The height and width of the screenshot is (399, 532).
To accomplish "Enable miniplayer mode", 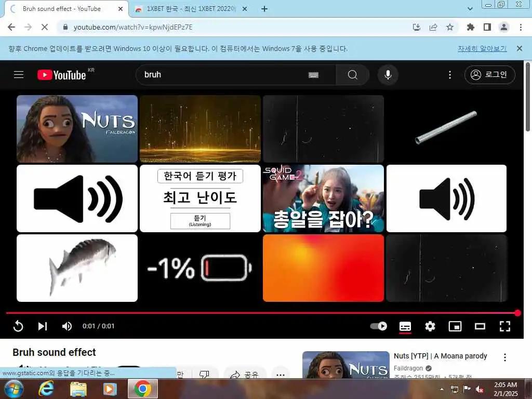I will click(455, 326).
